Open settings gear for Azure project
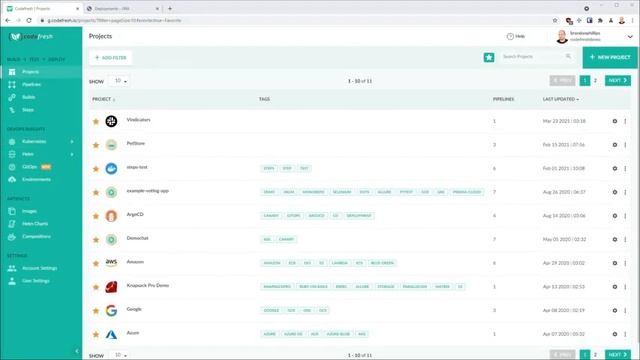The height and width of the screenshot is (360, 640). pyautogui.click(x=615, y=334)
